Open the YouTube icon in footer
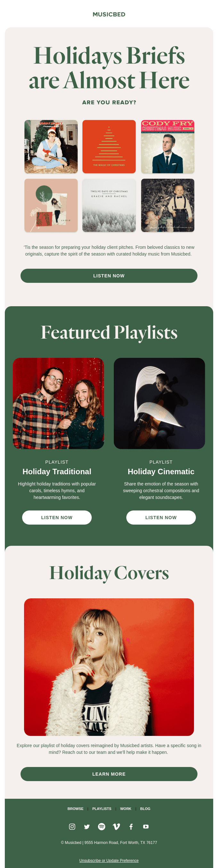Image resolution: width=218 pixels, height=868 pixels. [x=146, y=826]
